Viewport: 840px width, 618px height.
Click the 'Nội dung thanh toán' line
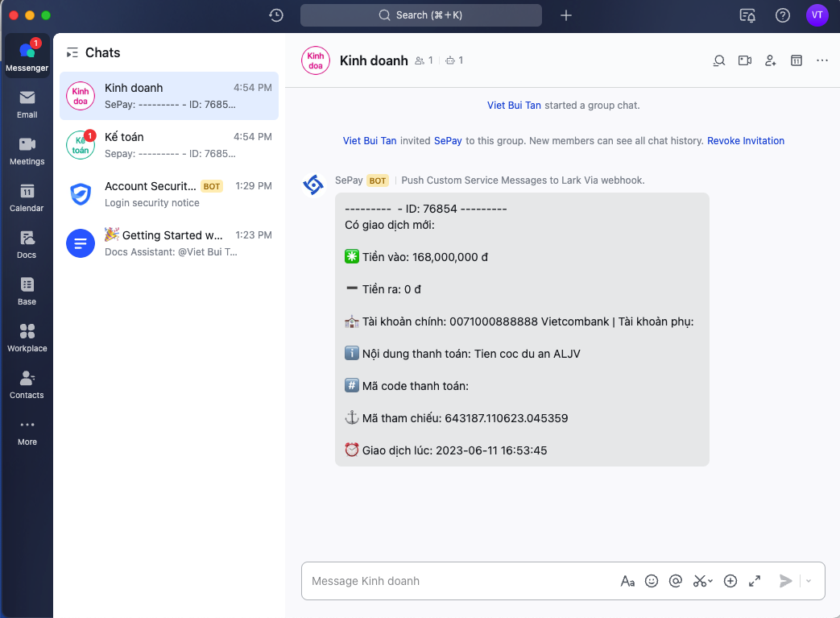pos(462,354)
